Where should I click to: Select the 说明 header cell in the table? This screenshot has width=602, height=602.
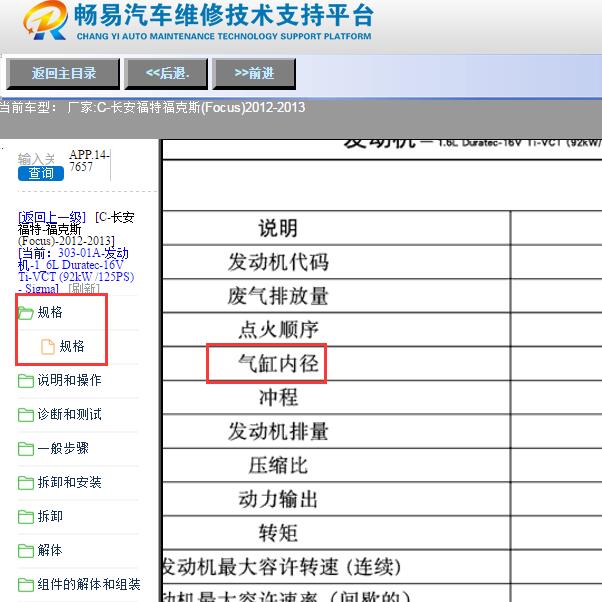278,228
